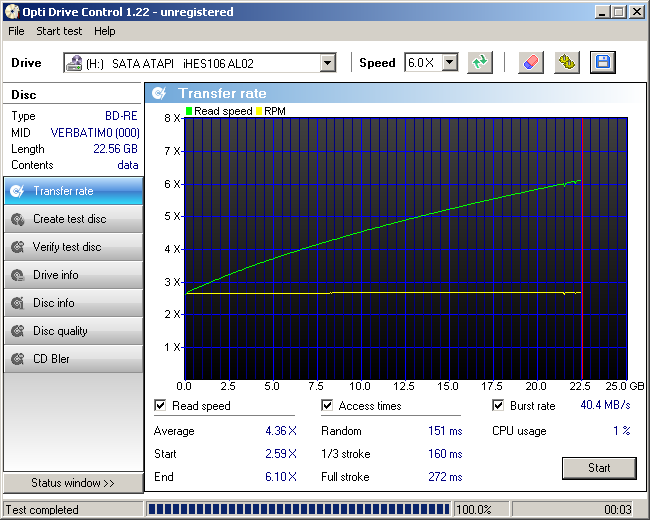650x520 pixels.
Task: Select the Verify test disc tab
Action: click(x=73, y=247)
